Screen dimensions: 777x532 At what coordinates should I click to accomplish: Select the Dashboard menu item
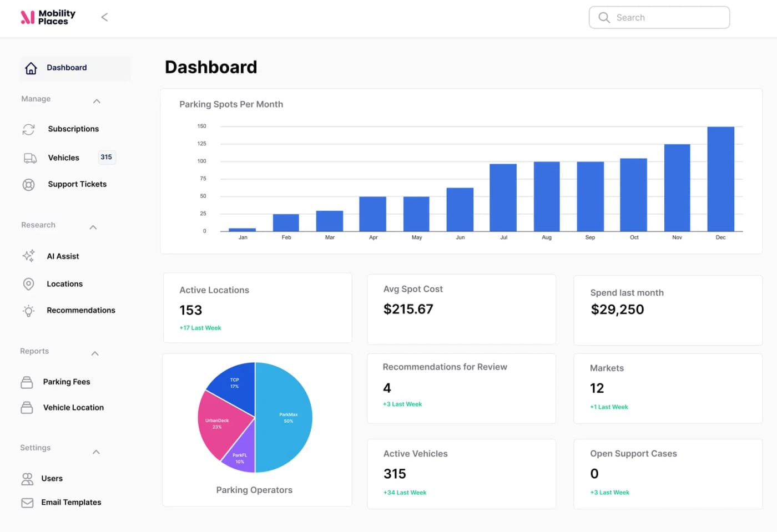click(x=67, y=67)
